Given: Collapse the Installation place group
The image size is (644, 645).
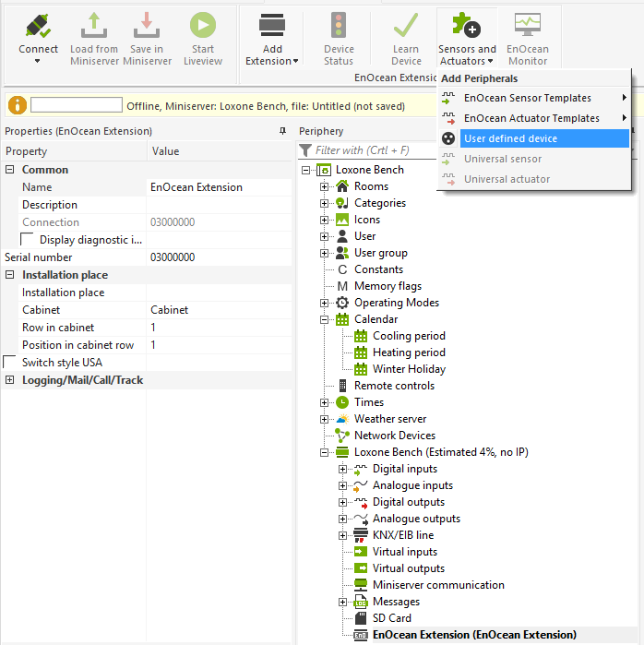Looking at the screenshot, I should (10, 275).
